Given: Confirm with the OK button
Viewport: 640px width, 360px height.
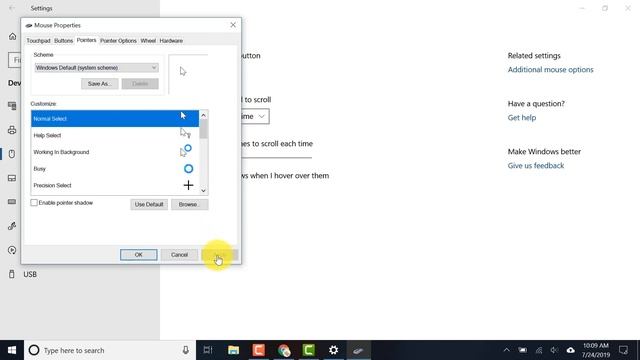Looking at the screenshot, I should click(x=138, y=255).
